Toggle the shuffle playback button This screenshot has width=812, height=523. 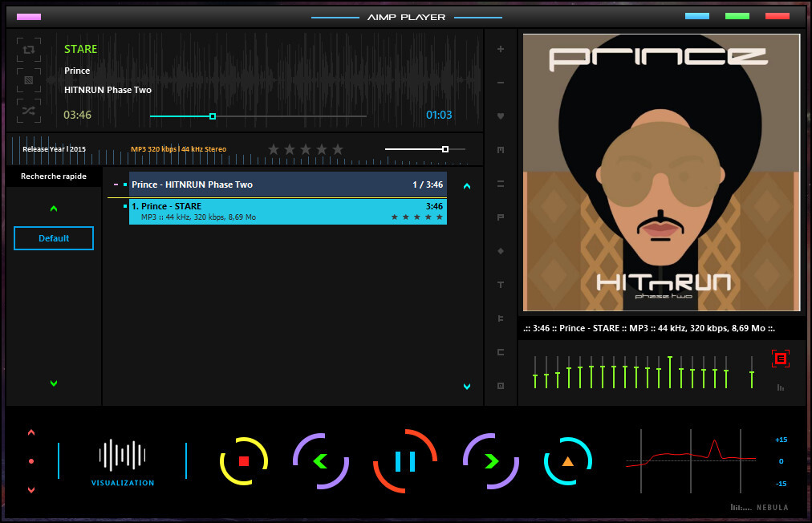[29, 111]
